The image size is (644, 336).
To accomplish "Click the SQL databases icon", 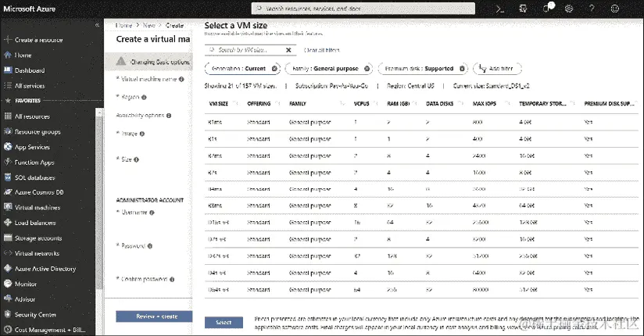I will [7, 177].
